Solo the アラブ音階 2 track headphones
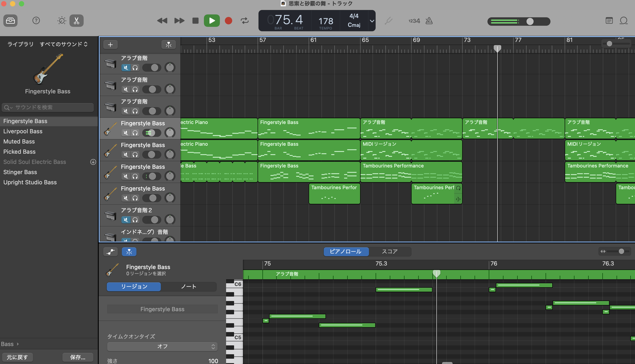Screen dimensions: 635x364 (x=135, y=220)
